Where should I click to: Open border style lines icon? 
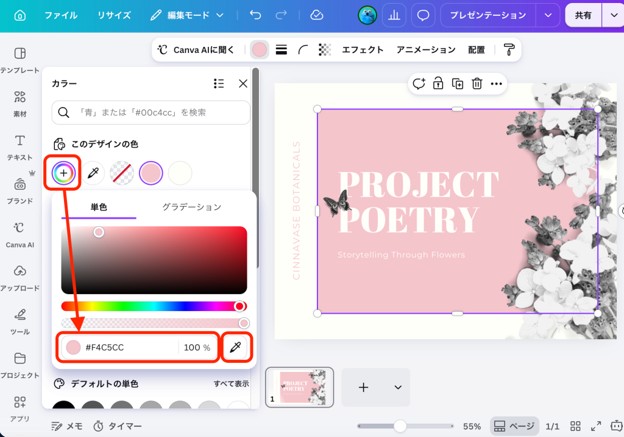[x=281, y=50]
